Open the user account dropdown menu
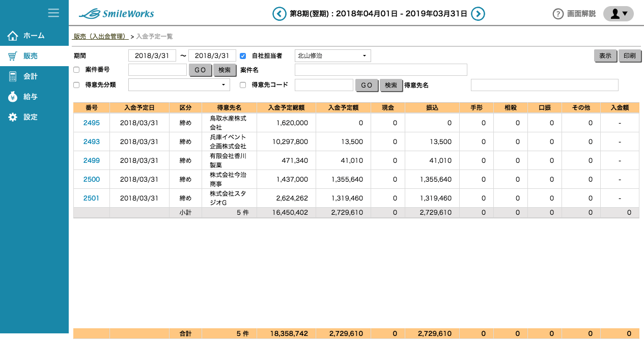Screen dimensions: 644x341 point(618,14)
